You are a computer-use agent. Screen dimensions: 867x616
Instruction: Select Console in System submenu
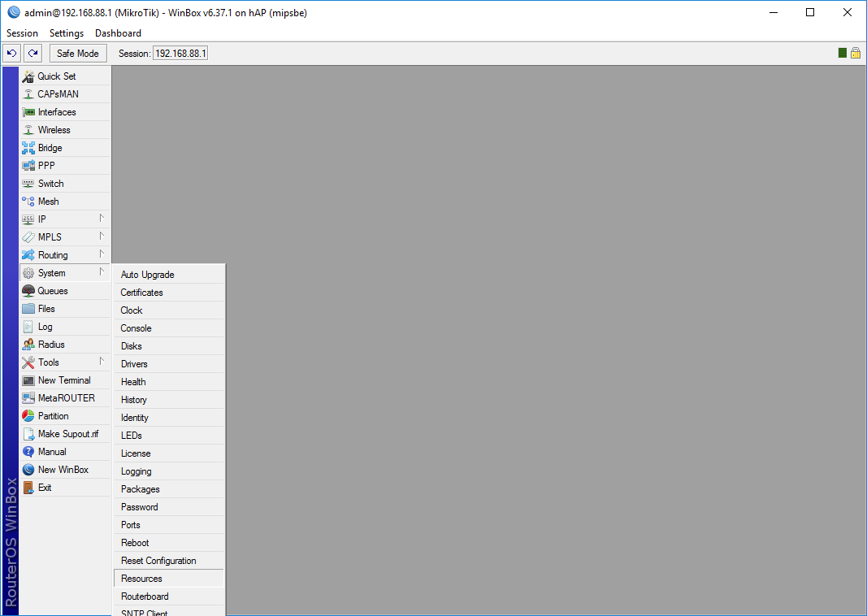tap(169, 328)
